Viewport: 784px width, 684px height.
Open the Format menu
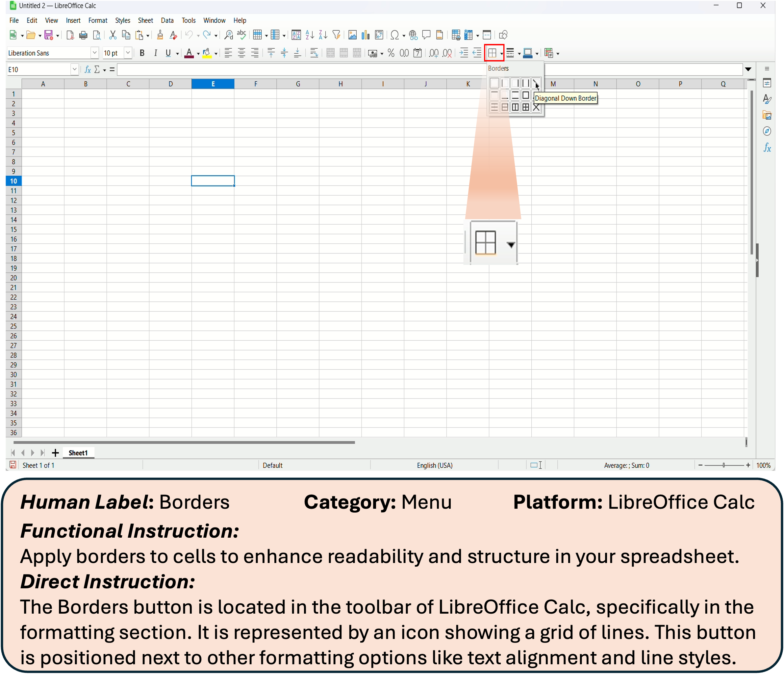tap(97, 21)
